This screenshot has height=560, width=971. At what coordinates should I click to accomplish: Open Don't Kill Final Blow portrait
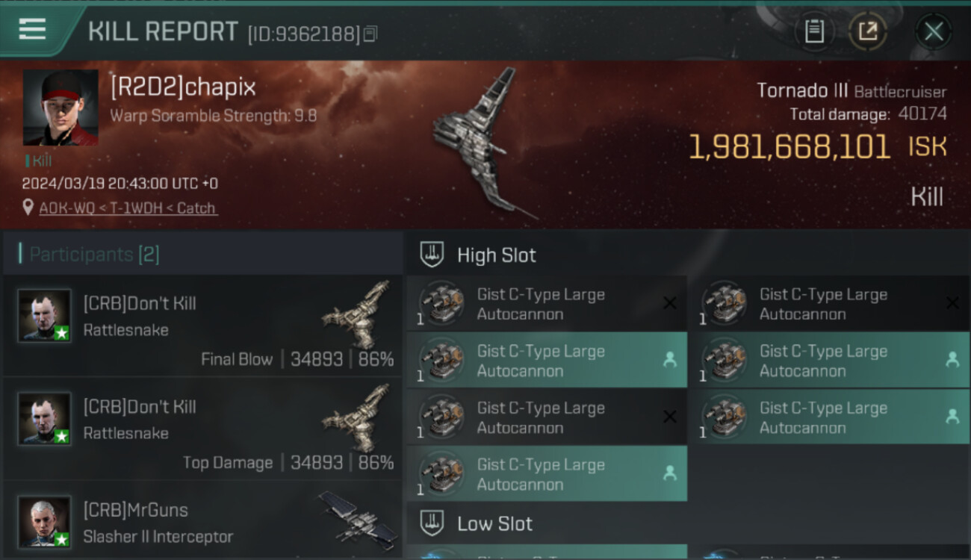(x=45, y=316)
